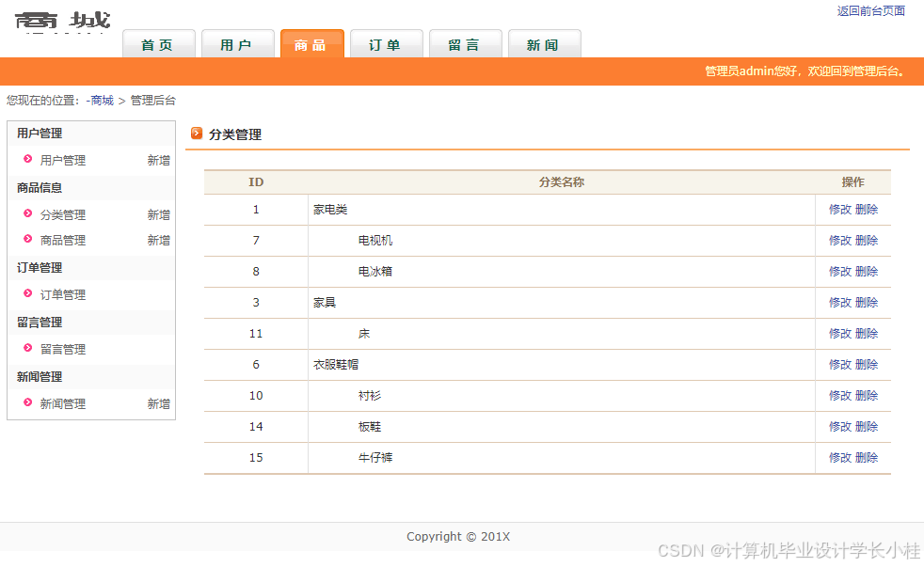Click the pink bullet icon next to 商品管理
The height and width of the screenshot is (567, 924).
(x=27, y=239)
